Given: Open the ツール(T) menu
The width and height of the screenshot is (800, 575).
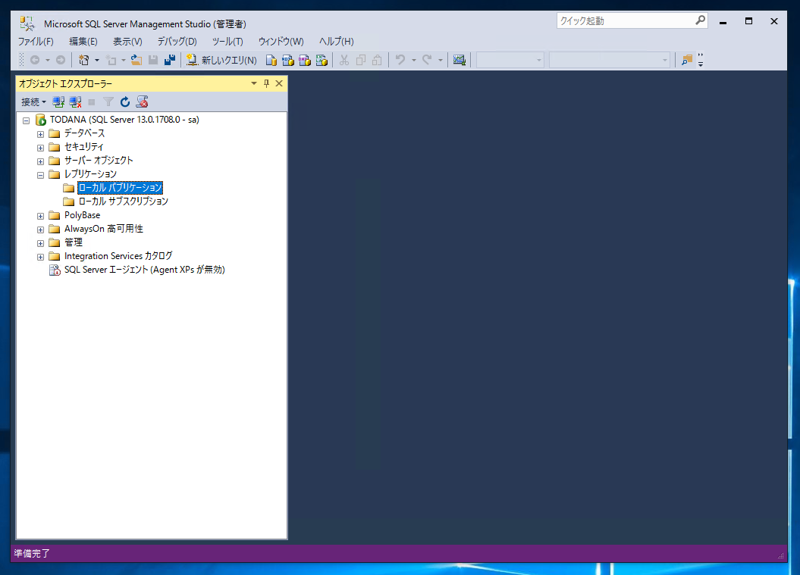Looking at the screenshot, I should 228,41.
